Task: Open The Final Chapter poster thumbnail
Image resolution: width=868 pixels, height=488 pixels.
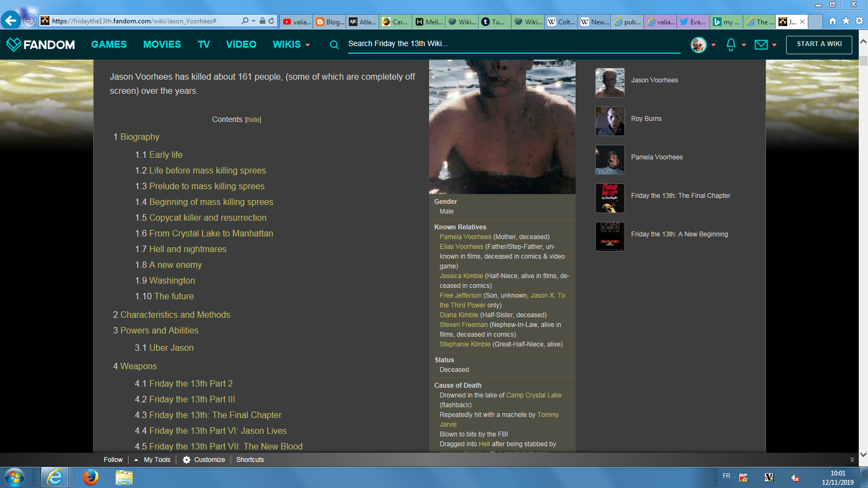Action: click(610, 198)
